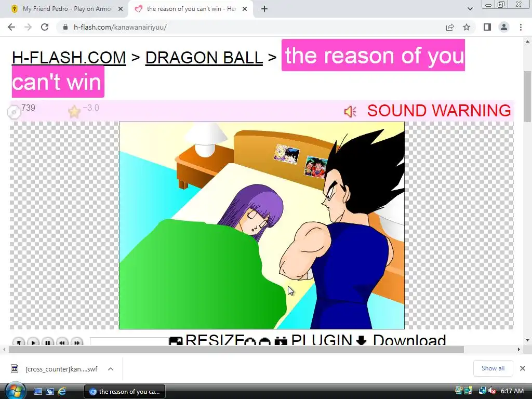Click the browser forward arrow

(28, 27)
